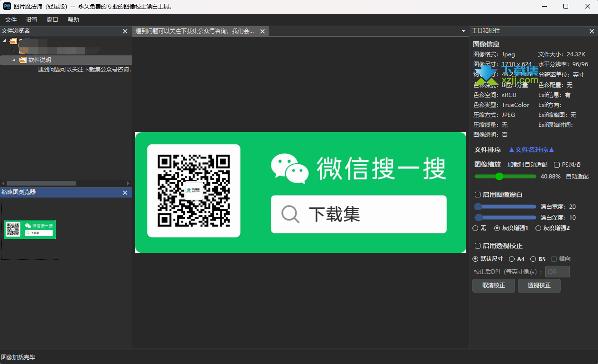Click the 图像格式: Jpeg info text
Image resolution: width=598 pixels, height=364 pixels.
494,54
